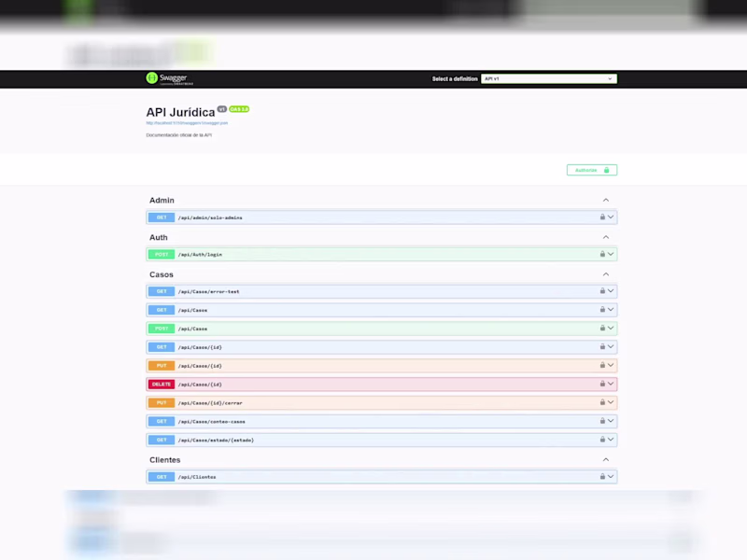Collapse the Casos section chevron
This screenshot has height=560, width=747.
tap(605, 274)
